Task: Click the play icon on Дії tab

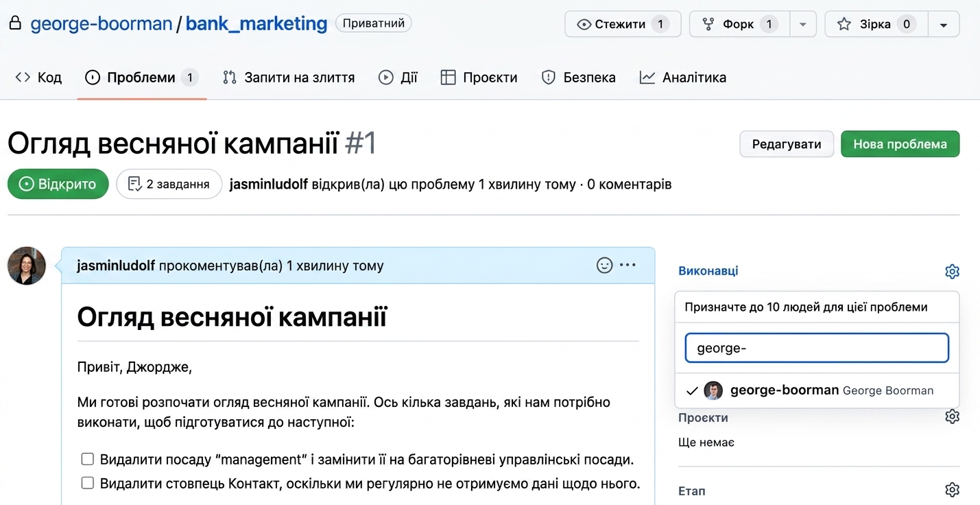Action: [386, 78]
